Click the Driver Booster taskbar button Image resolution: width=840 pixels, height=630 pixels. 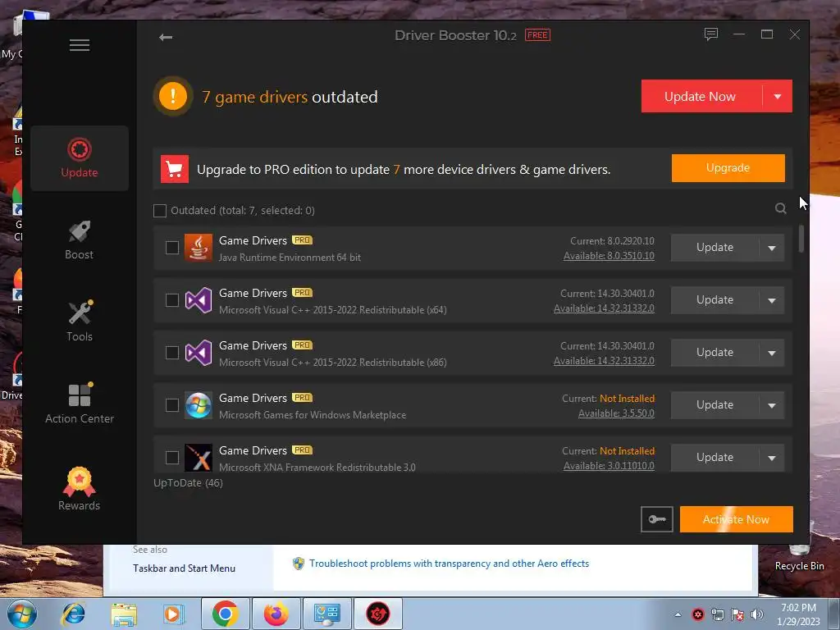point(377,614)
